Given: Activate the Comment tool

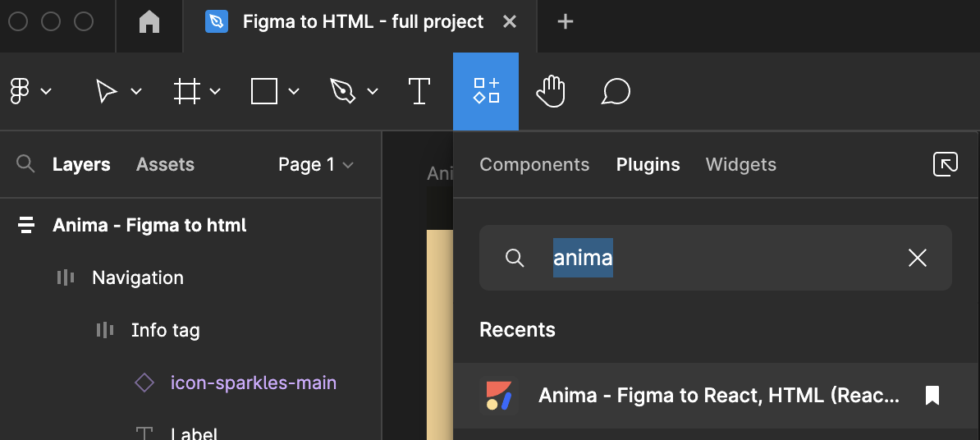Looking at the screenshot, I should (x=616, y=91).
